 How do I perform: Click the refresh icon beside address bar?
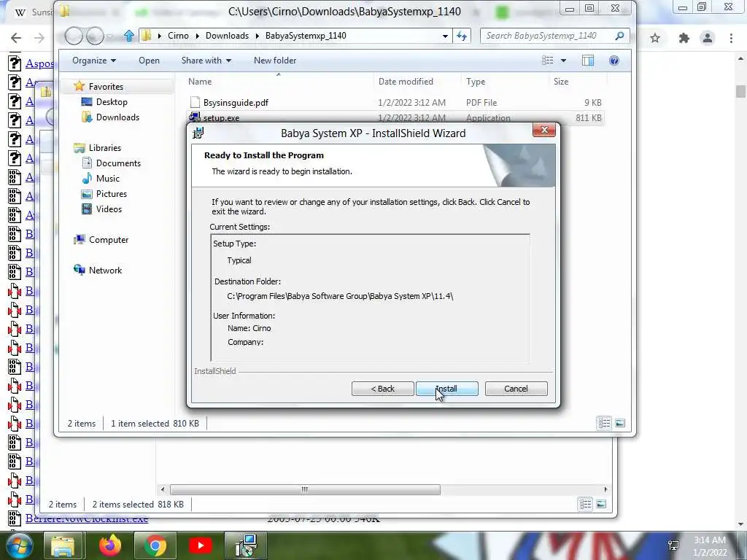click(x=462, y=36)
